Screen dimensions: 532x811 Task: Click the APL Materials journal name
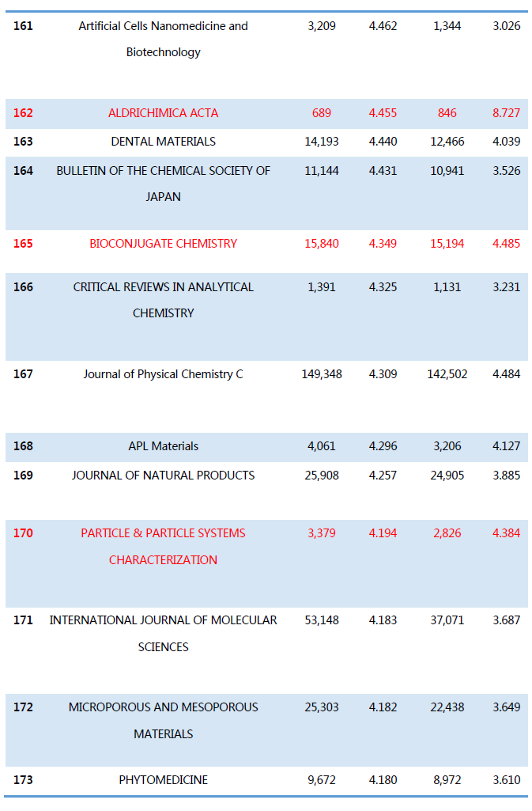coord(163,446)
